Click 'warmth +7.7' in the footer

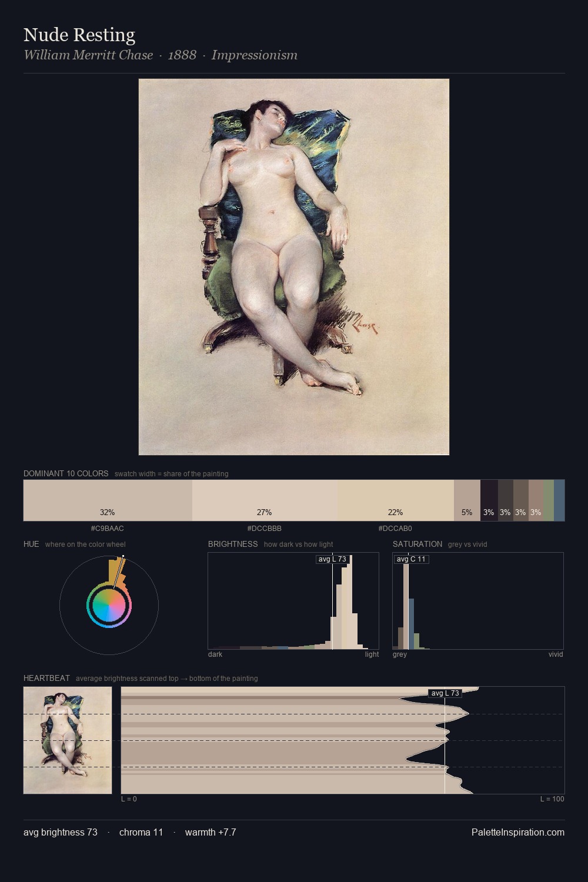(211, 832)
